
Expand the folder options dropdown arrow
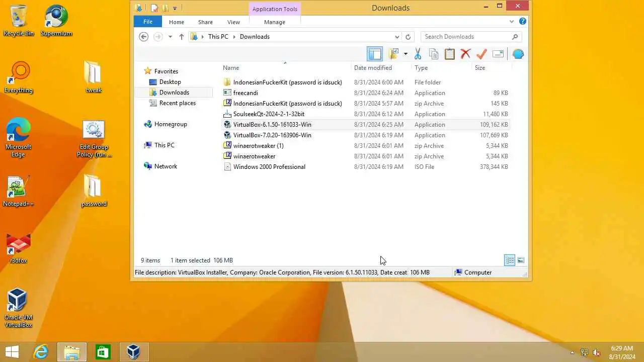[406, 54]
